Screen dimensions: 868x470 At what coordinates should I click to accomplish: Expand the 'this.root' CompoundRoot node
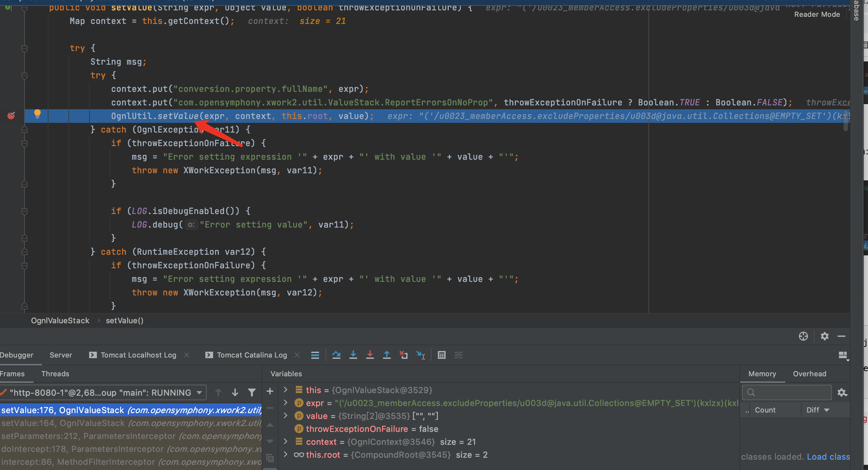[286, 454]
